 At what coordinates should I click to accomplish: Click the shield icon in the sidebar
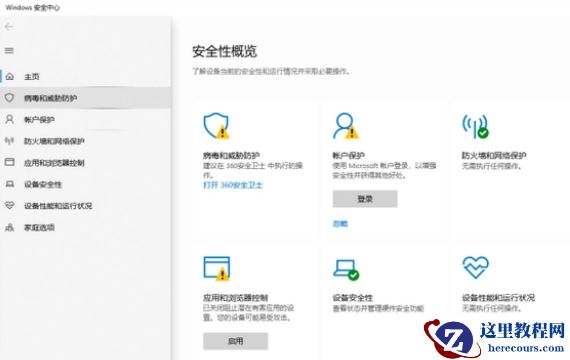(x=9, y=97)
